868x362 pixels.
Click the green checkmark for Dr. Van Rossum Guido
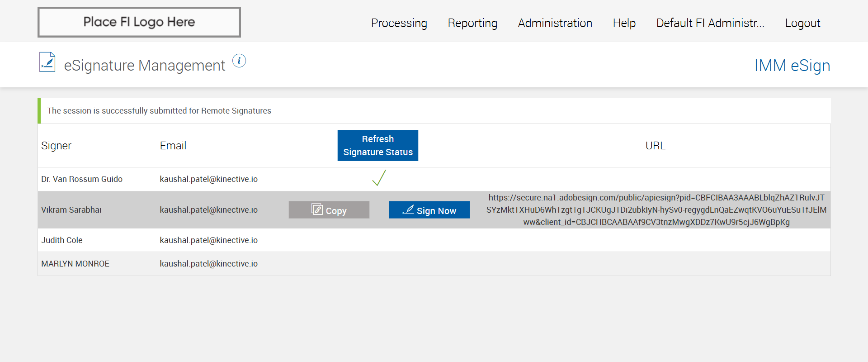379,178
